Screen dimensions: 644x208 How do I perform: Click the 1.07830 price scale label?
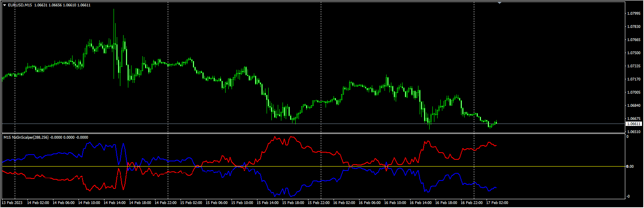[634, 27]
